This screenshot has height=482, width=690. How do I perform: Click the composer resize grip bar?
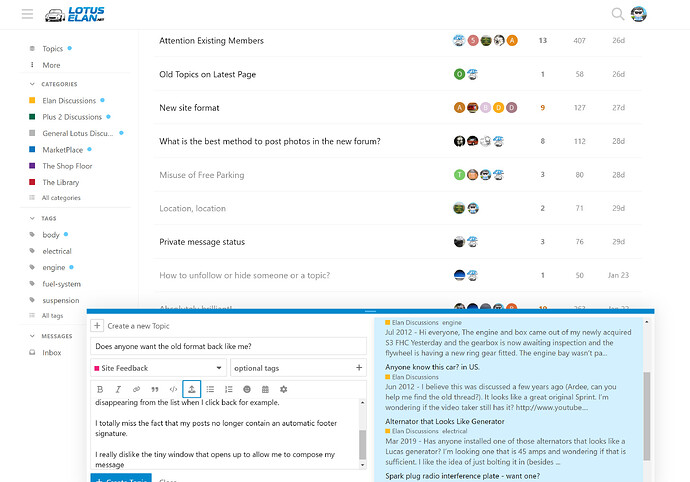click(371, 311)
